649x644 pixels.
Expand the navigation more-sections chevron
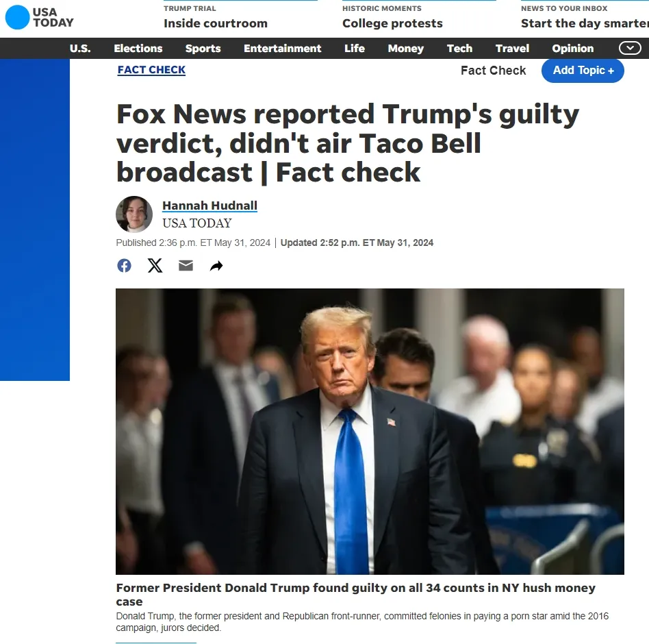[630, 48]
